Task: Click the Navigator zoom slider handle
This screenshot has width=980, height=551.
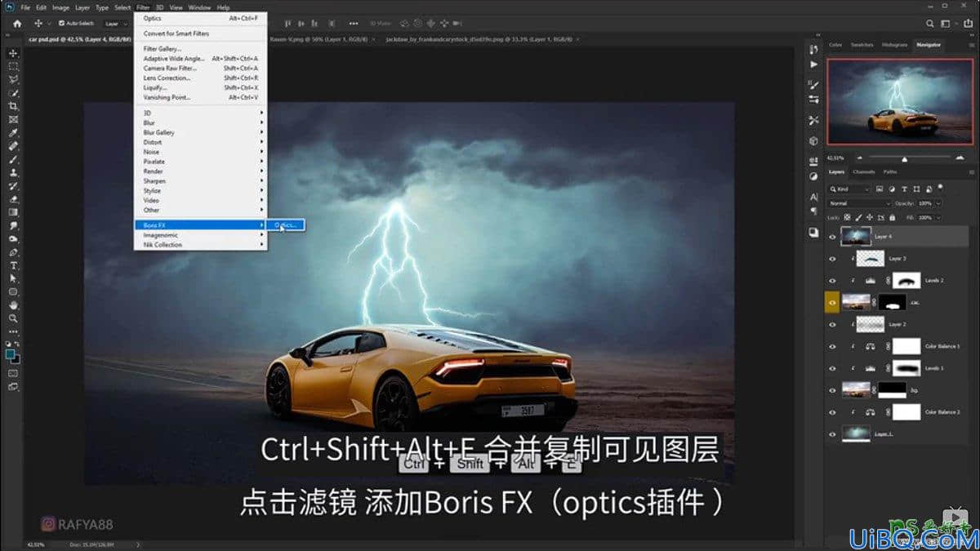Action: (x=904, y=159)
